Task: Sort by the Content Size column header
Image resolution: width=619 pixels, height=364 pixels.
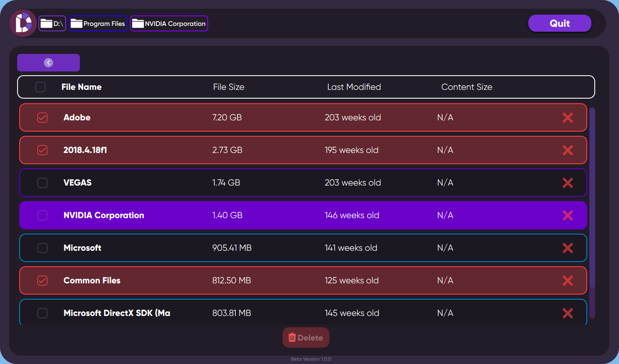Action: 467,87
